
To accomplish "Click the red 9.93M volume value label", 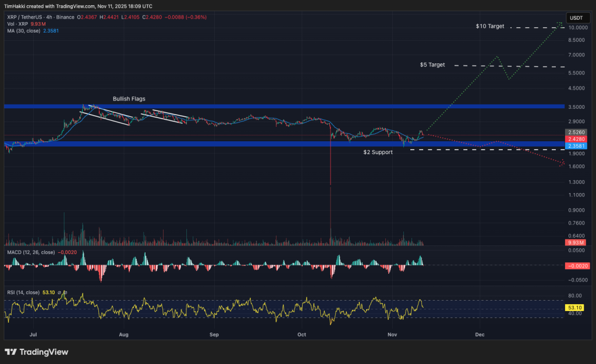I will [x=575, y=242].
